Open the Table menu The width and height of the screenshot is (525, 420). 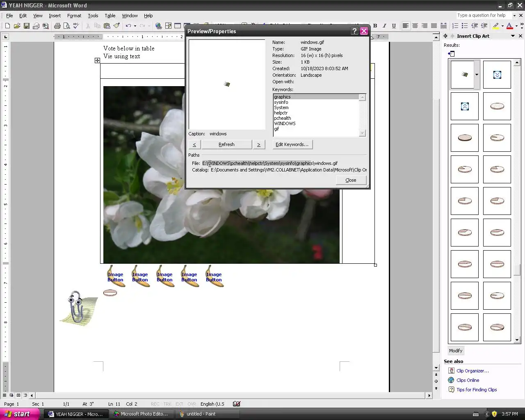pyautogui.click(x=110, y=16)
